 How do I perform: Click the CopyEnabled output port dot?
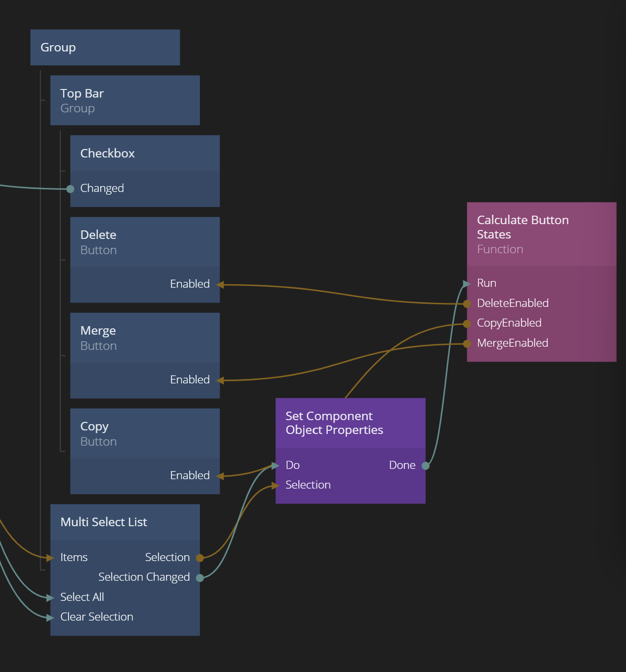pos(467,323)
